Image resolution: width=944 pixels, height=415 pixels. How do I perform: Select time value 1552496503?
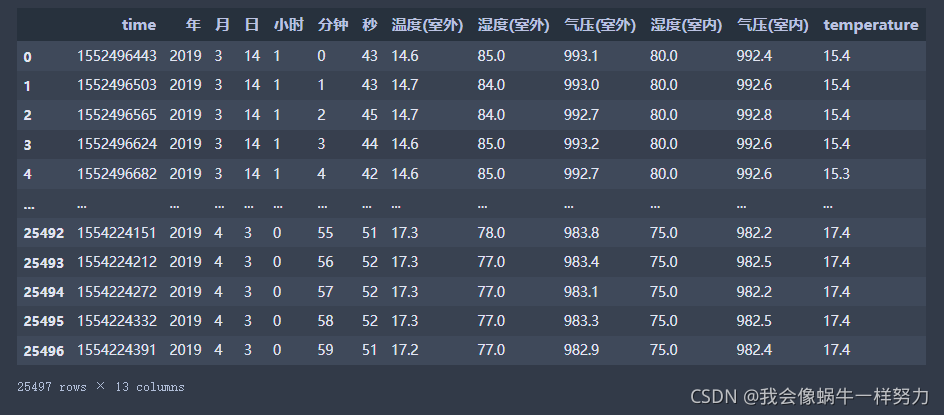(117, 86)
